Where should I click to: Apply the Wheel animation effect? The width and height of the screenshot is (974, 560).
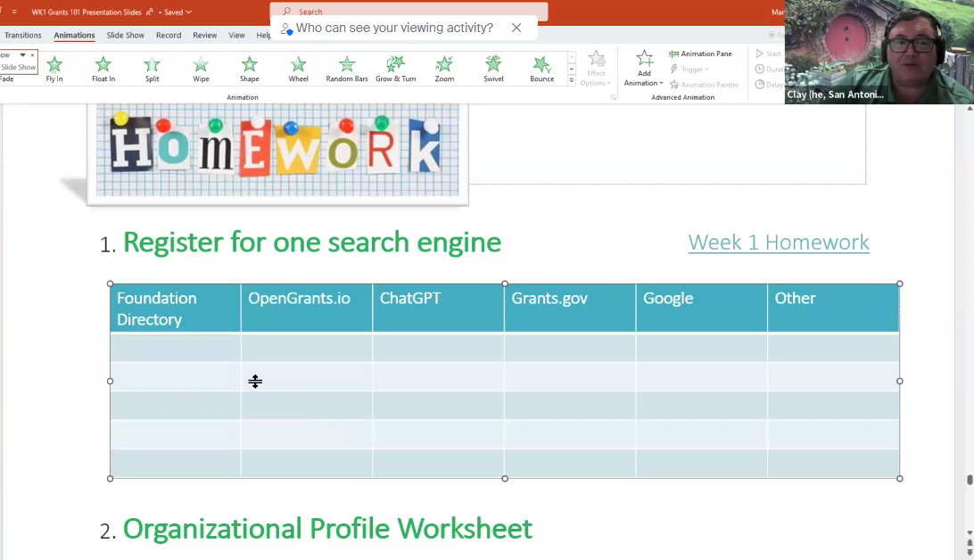(x=298, y=69)
